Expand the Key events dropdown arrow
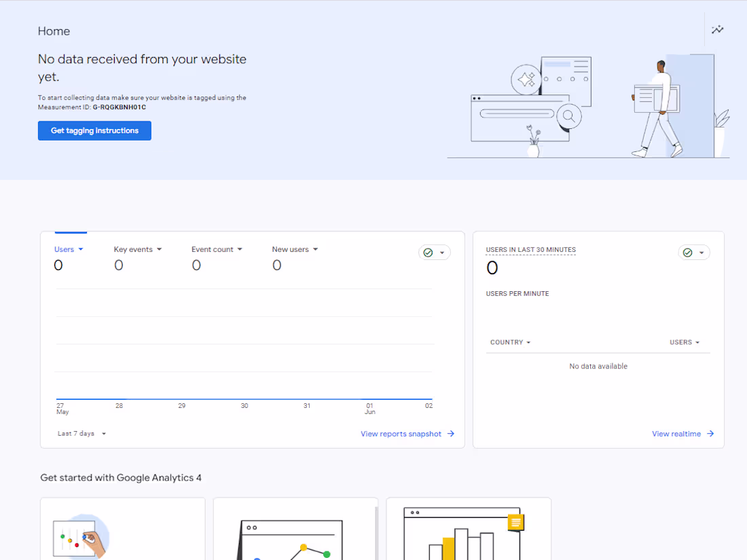This screenshot has height=560, width=747. point(159,249)
